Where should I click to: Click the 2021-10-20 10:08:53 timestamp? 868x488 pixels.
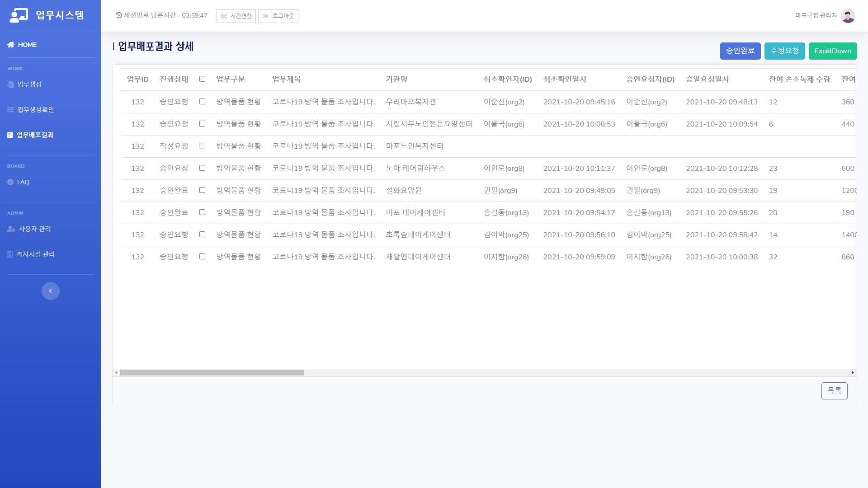pos(579,124)
